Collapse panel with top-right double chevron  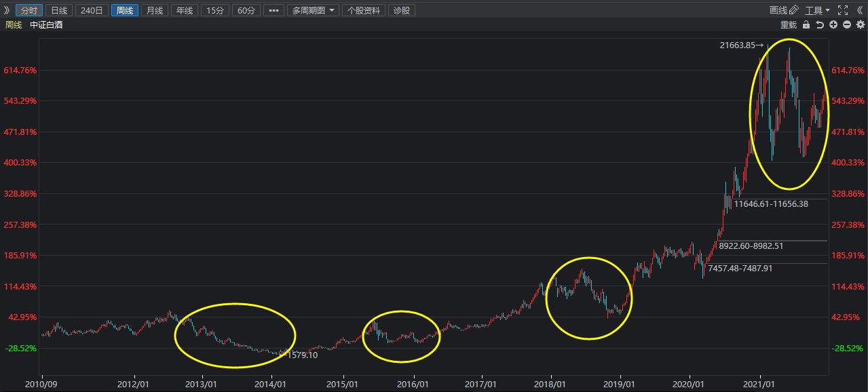[x=860, y=10]
